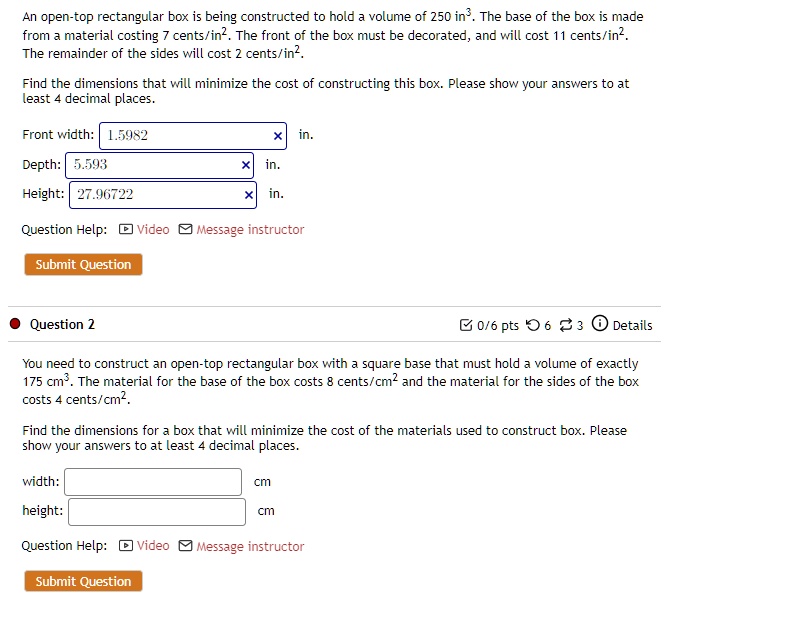
Task: Click the empty width field in Question 2
Action: 155,482
